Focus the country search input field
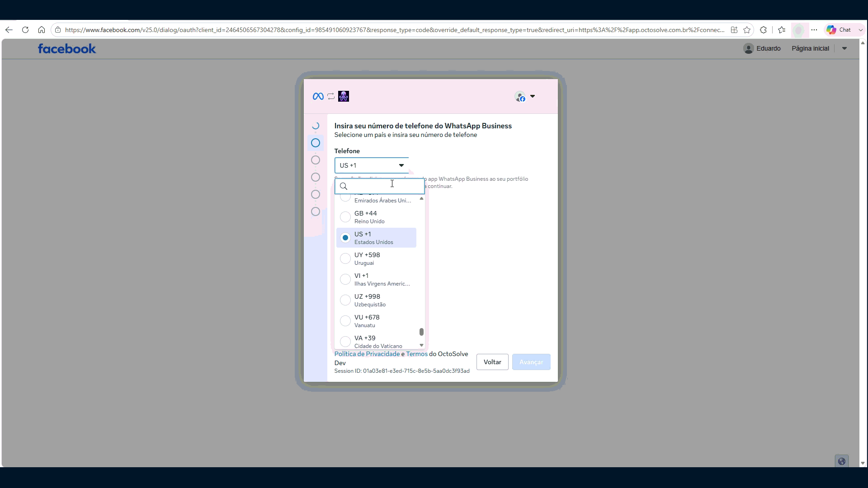The image size is (868, 488). point(380,186)
